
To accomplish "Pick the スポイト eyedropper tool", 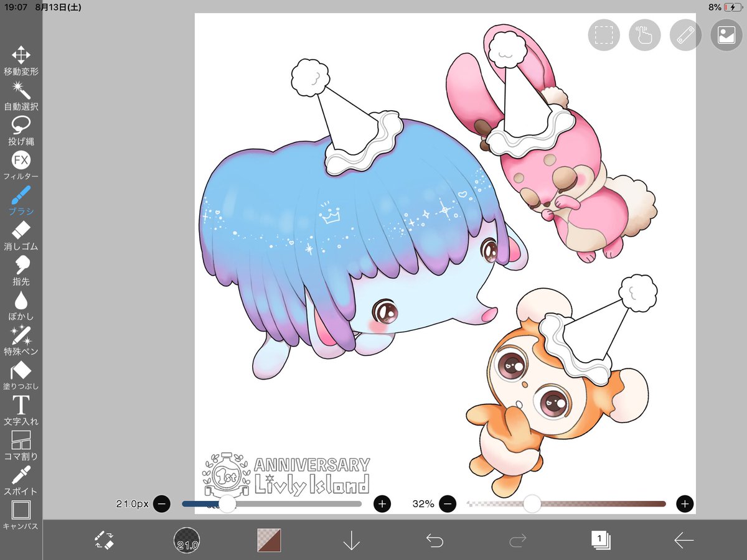I will [21, 480].
